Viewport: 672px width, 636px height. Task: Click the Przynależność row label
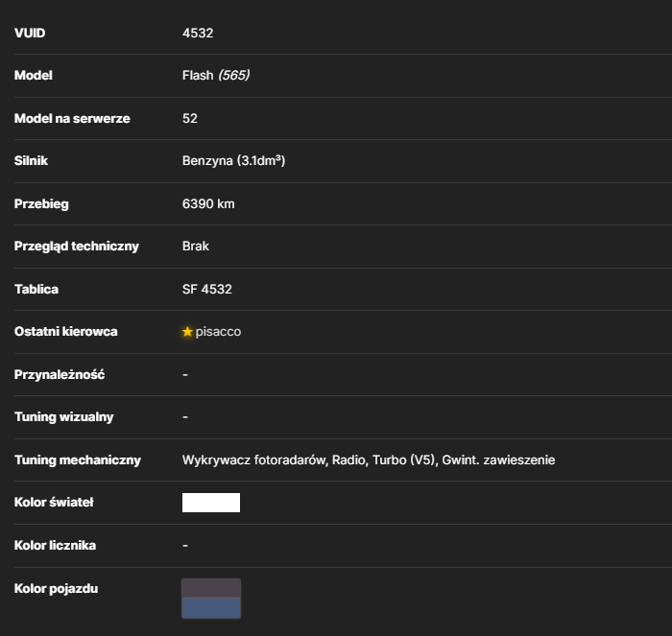tap(60, 375)
